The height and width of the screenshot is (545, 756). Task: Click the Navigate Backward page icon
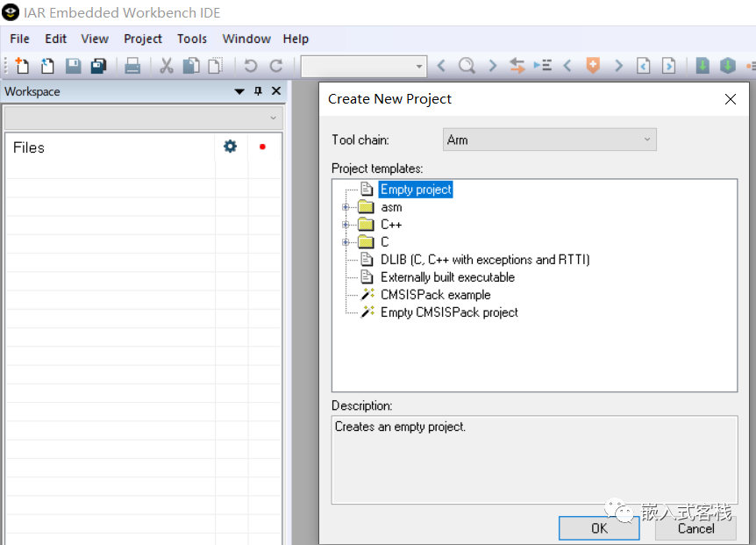tap(643, 65)
